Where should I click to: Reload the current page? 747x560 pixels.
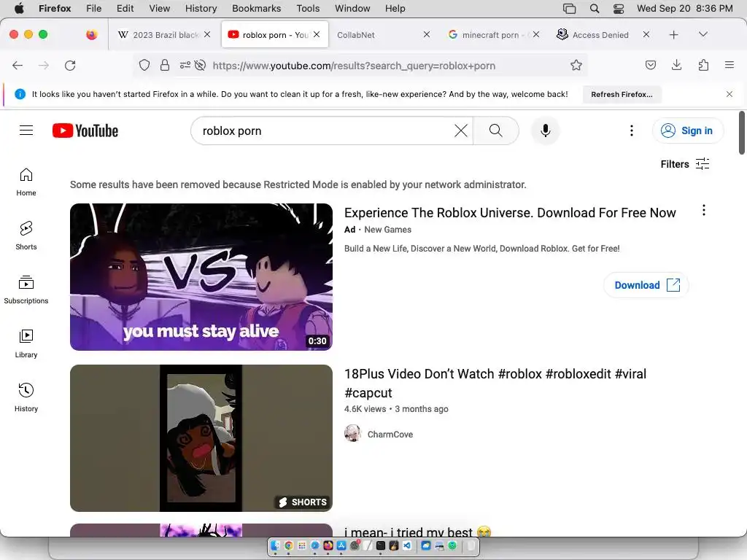pyautogui.click(x=70, y=65)
